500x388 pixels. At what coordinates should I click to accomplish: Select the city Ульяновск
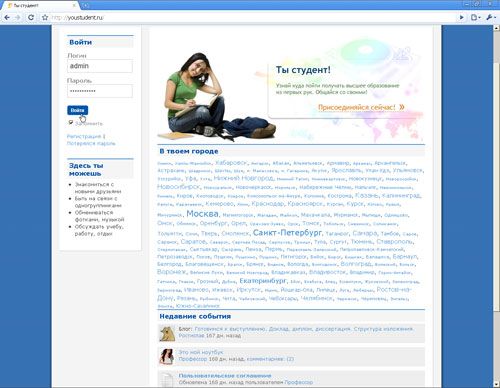[x=407, y=170]
